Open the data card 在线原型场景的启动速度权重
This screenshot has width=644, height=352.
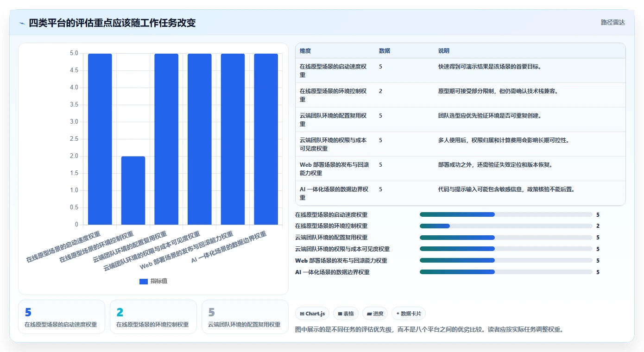coord(62,317)
